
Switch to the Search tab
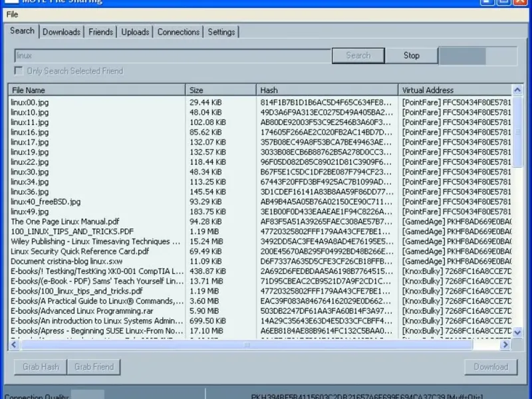pyautogui.click(x=22, y=31)
